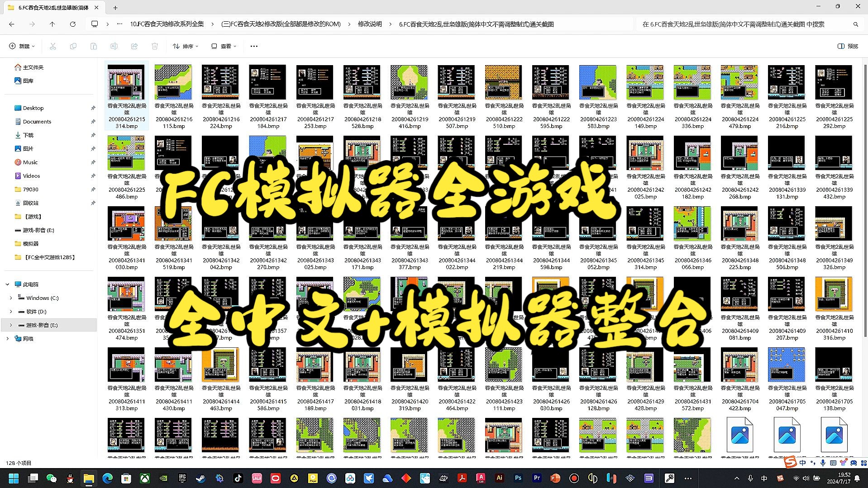Viewport: 868px width, 488px height.
Task: Launch Premiere Pro from the taskbar
Action: 537,478
